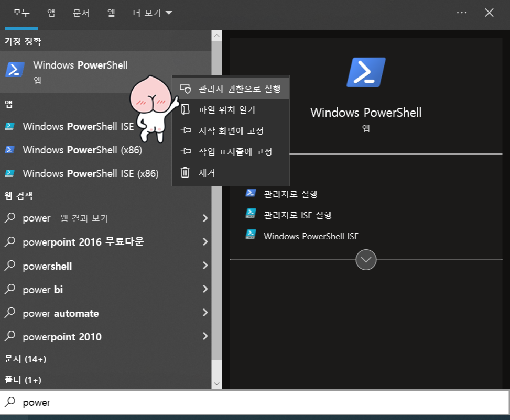Click search icon beside power bi suggestion
510x420 pixels.
click(x=10, y=289)
